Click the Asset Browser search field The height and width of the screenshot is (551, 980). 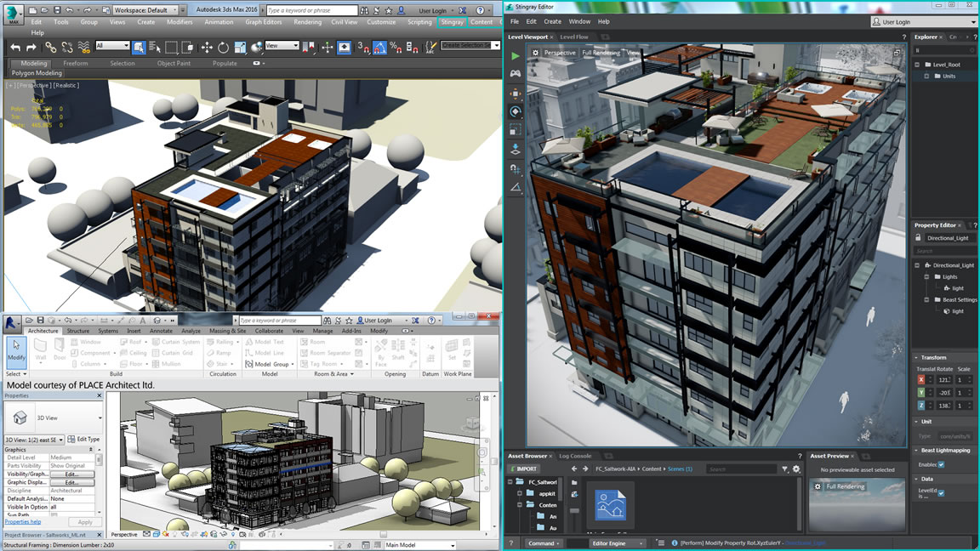click(741, 469)
